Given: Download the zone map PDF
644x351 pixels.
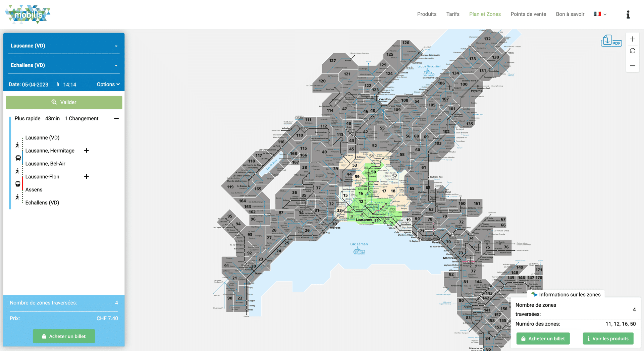Looking at the screenshot, I should point(611,41).
